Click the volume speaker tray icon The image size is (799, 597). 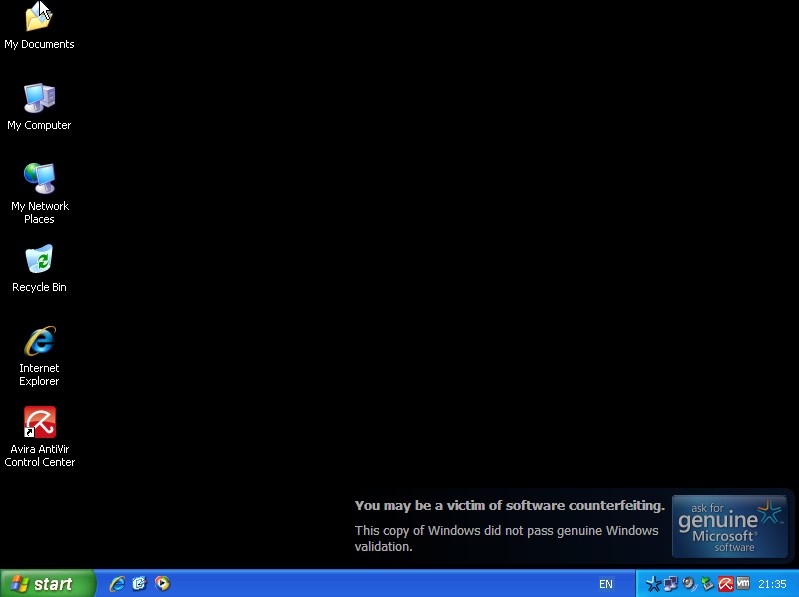point(688,584)
